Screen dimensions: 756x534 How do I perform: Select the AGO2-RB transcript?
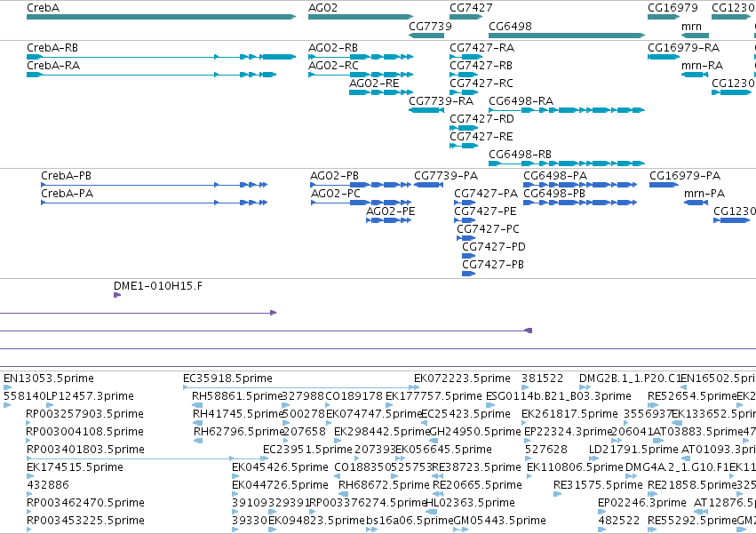[x=361, y=57]
